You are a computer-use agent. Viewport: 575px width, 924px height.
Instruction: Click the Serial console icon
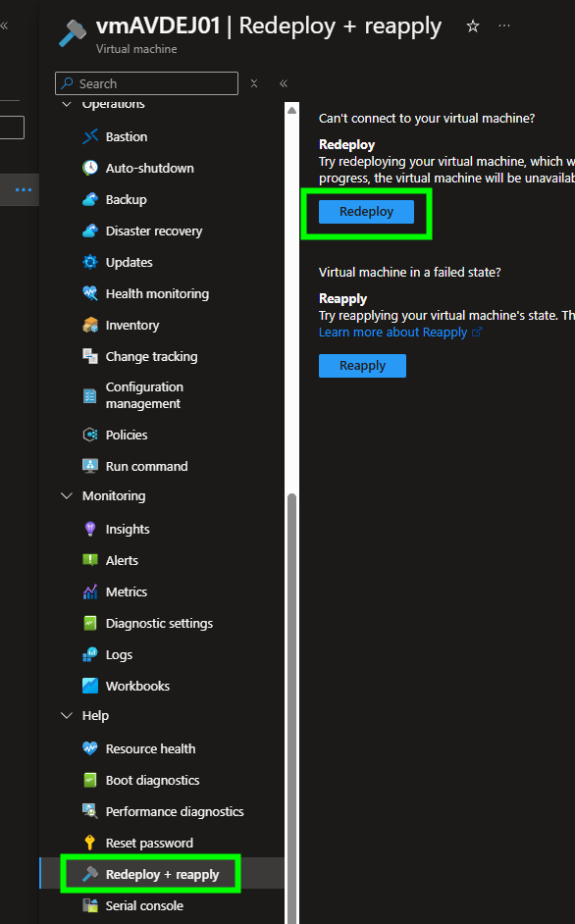[90, 905]
